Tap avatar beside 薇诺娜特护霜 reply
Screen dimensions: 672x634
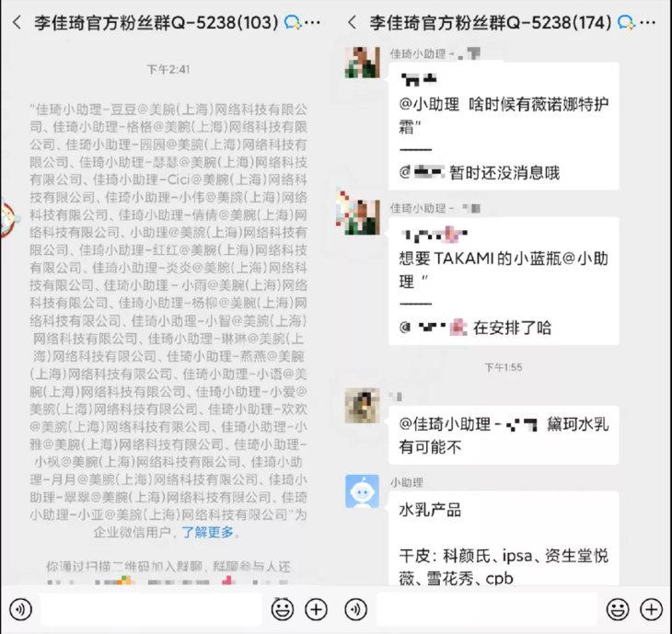tap(362, 63)
